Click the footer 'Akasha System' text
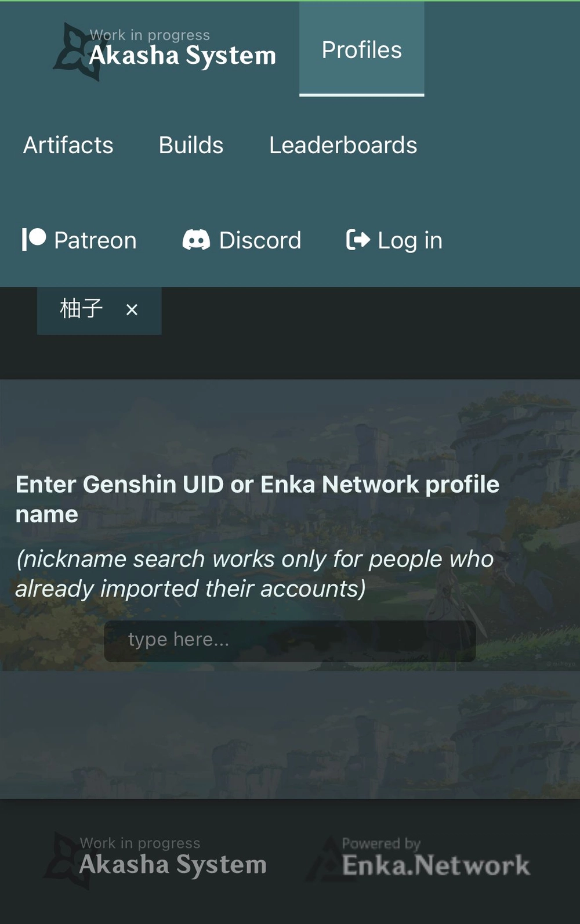Image resolution: width=580 pixels, height=924 pixels. [173, 865]
